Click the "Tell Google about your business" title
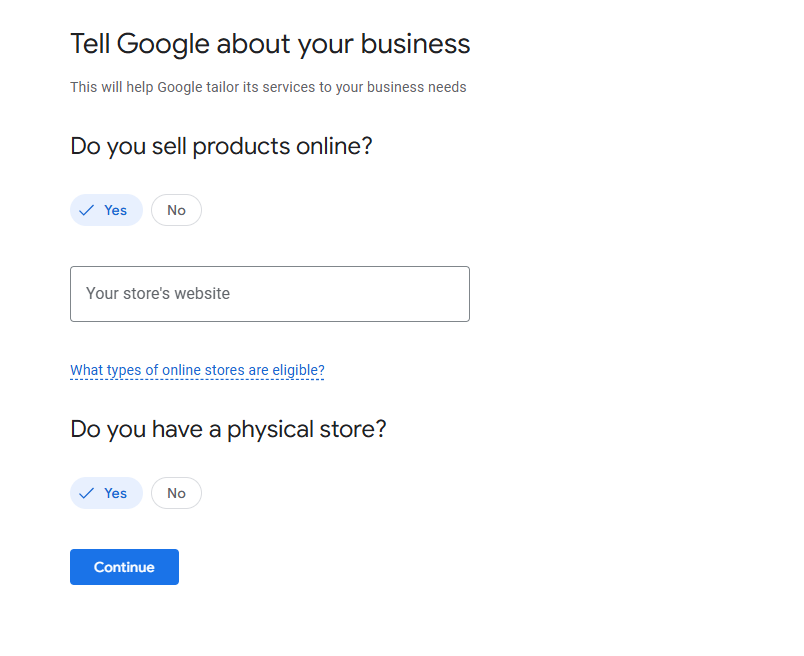The width and height of the screenshot is (804, 656). point(270,44)
